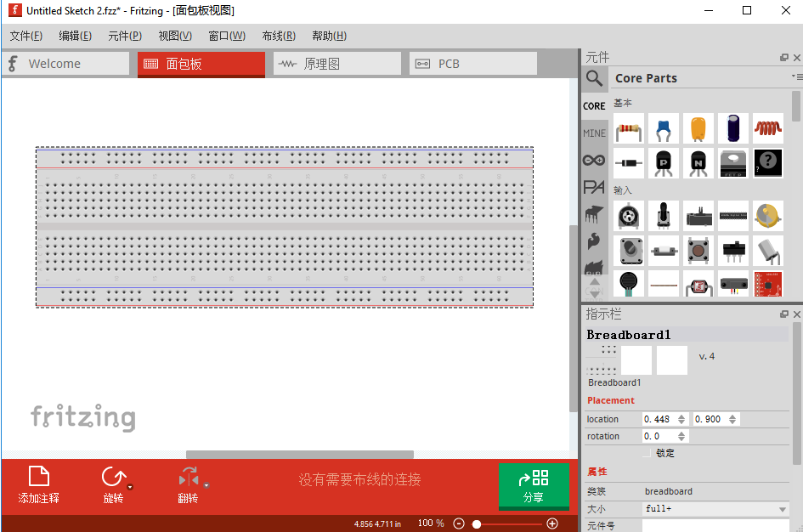Open rotate options dropdown arrow
The width and height of the screenshot is (803, 532).
click(x=130, y=486)
